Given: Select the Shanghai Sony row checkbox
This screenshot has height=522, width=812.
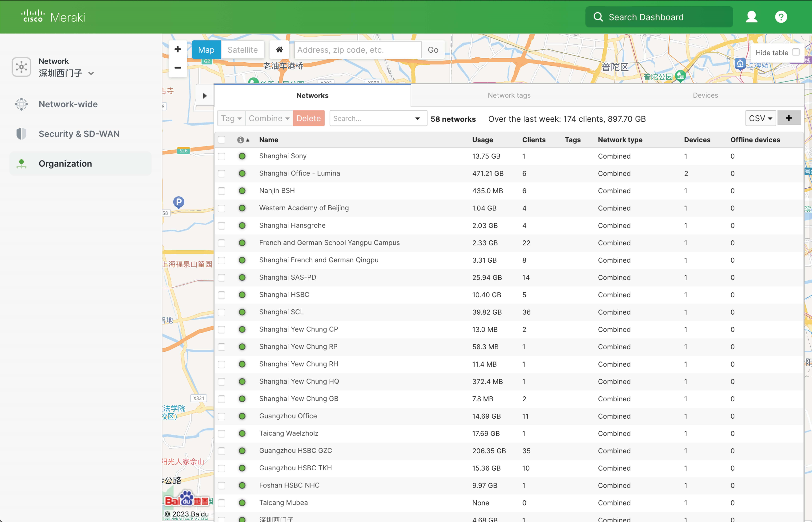Looking at the screenshot, I should click(222, 156).
